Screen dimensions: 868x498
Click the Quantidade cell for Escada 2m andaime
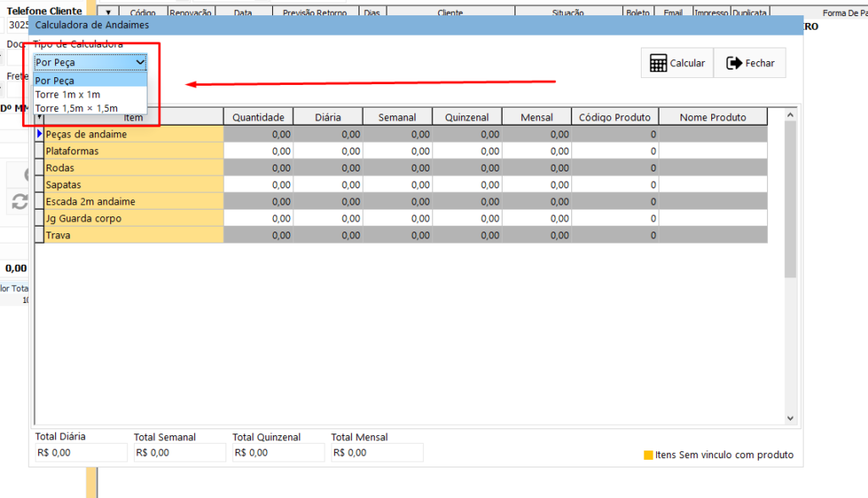[x=259, y=202]
